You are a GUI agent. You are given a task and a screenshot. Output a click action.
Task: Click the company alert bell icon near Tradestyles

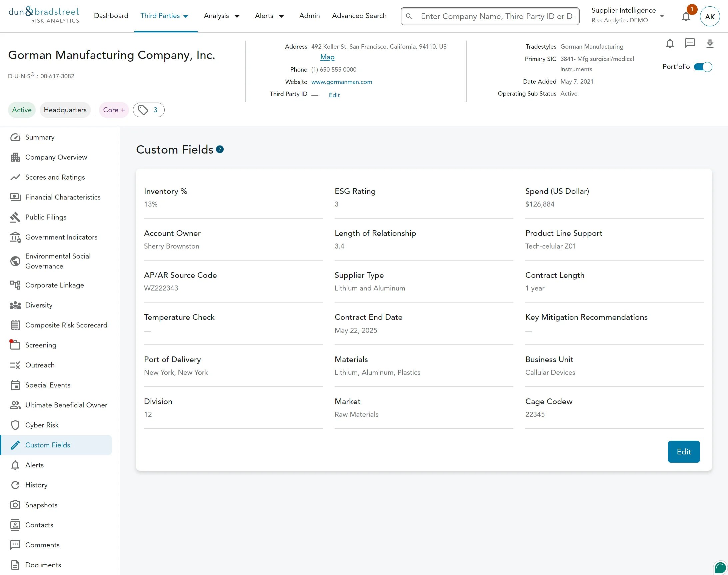670,43
